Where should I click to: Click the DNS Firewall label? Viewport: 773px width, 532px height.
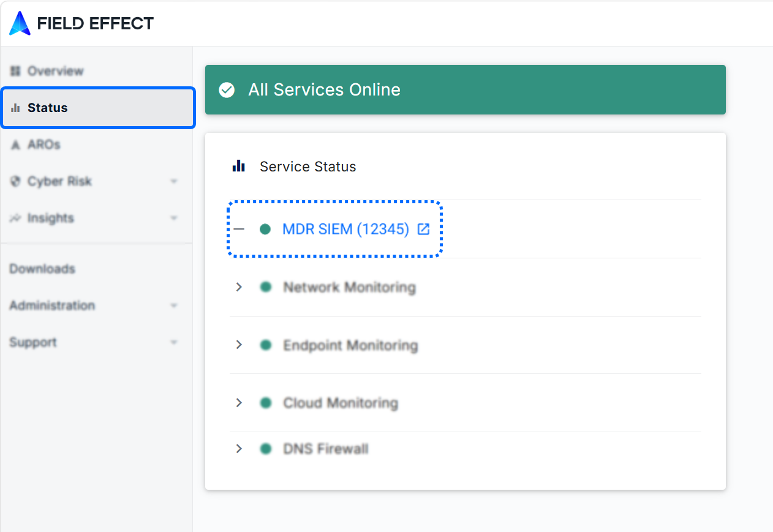[326, 449]
